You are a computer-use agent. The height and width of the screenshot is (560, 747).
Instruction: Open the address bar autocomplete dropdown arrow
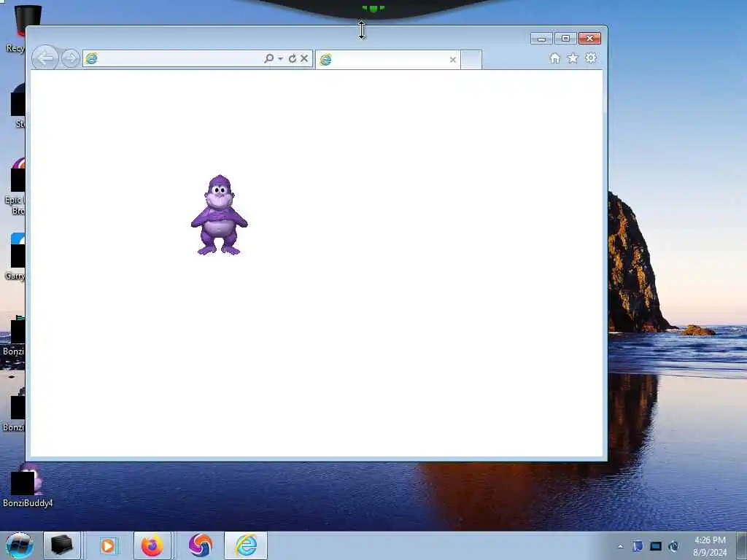[x=281, y=58]
